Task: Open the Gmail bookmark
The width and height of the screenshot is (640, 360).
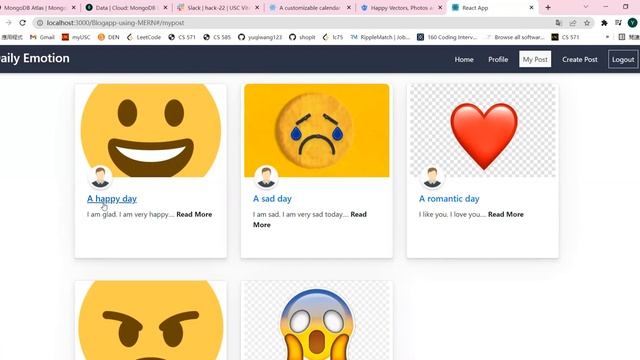Action: [x=42, y=37]
